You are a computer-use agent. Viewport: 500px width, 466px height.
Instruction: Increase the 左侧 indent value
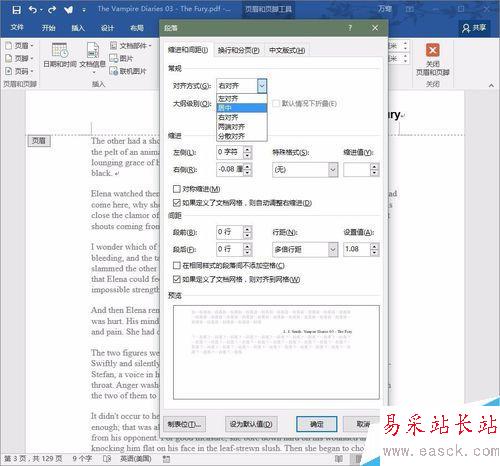[247, 149]
